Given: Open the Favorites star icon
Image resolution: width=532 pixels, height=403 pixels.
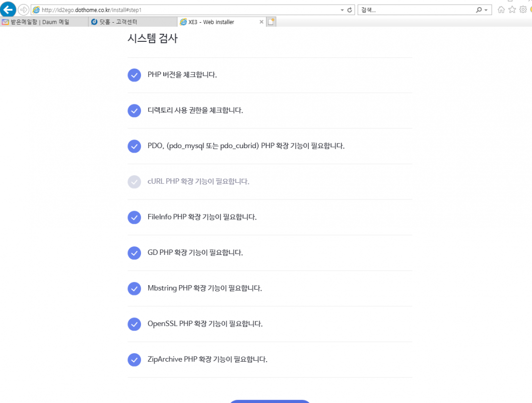Looking at the screenshot, I should (511, 9).
